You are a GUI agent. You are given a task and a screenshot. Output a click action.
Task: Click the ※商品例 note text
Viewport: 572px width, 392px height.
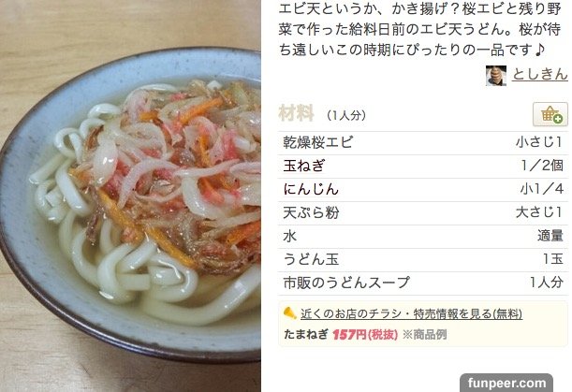[x=424, y=334]
